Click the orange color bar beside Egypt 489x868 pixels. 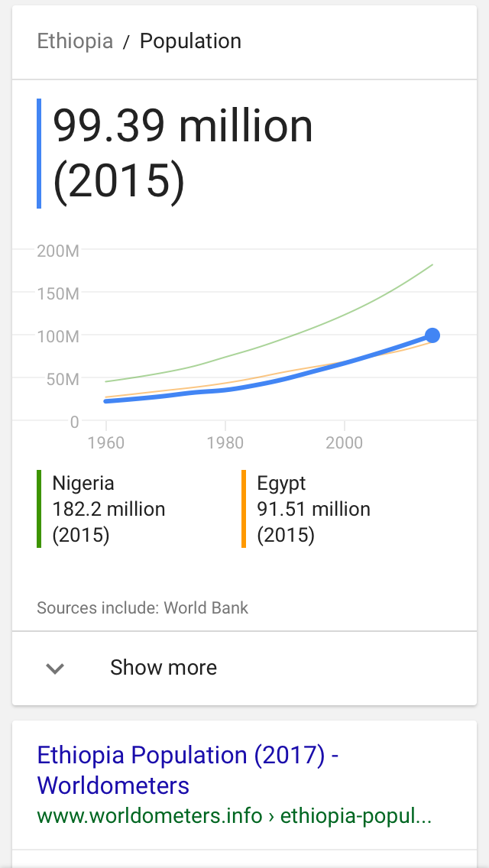click(244, 509)
